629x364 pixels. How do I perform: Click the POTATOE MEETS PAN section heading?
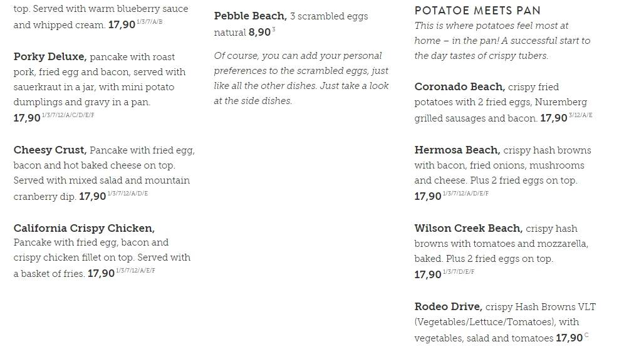coord(477,11)
